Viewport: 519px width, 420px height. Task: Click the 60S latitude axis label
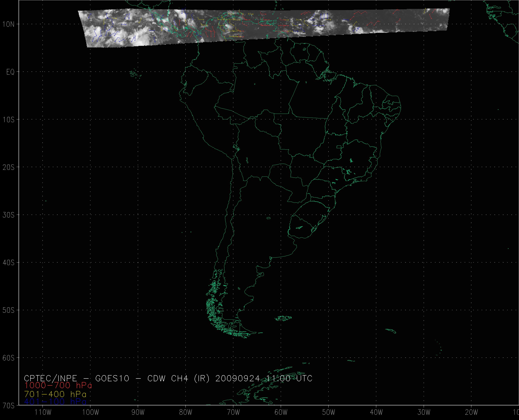(9, 358)
